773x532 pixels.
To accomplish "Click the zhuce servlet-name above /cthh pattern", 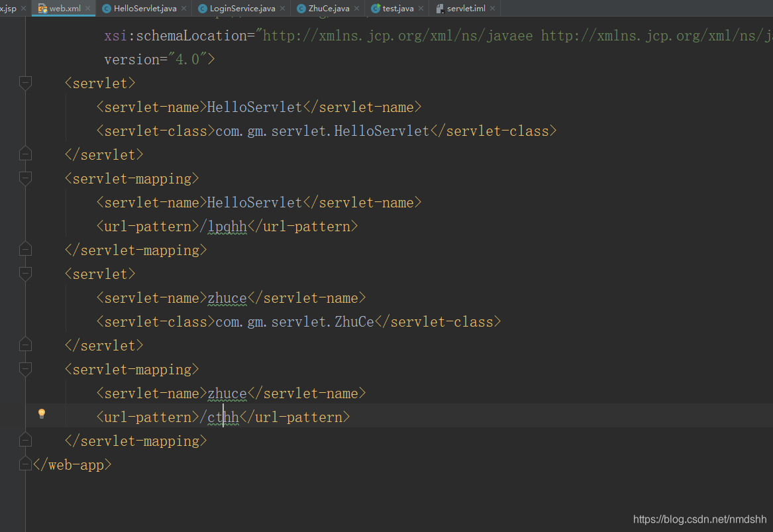I will click(x=227, y=394).
